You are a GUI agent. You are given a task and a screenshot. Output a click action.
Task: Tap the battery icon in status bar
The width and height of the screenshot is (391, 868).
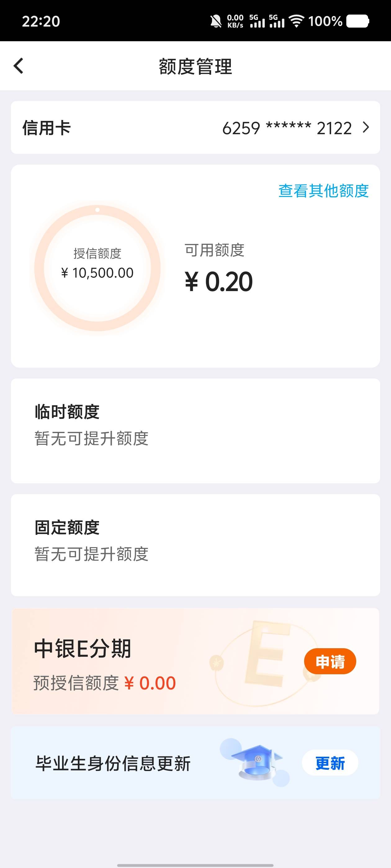pos(358,21)
